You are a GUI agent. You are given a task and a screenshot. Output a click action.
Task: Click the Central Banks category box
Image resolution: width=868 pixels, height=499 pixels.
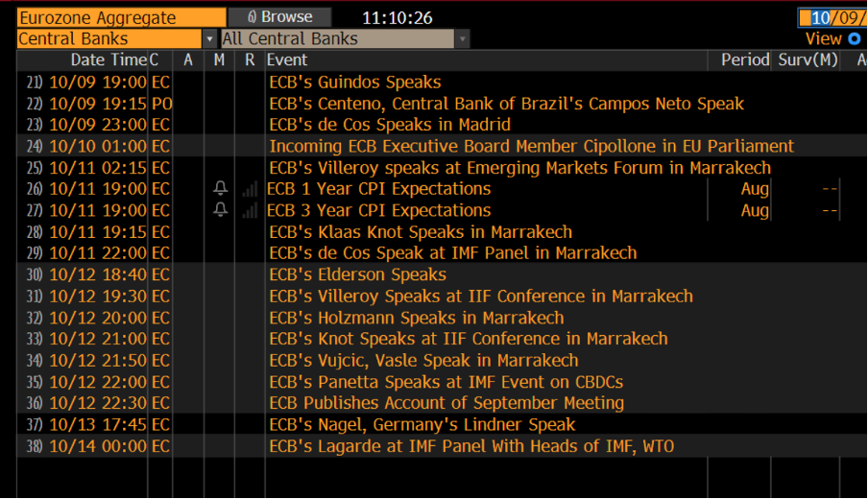pos(109,39)
